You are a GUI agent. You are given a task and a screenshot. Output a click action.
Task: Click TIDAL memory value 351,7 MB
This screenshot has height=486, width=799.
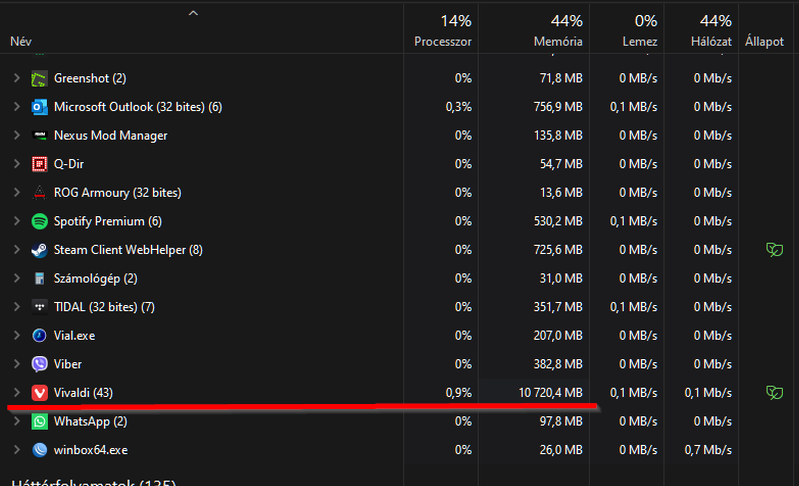[x=558, y=307]
